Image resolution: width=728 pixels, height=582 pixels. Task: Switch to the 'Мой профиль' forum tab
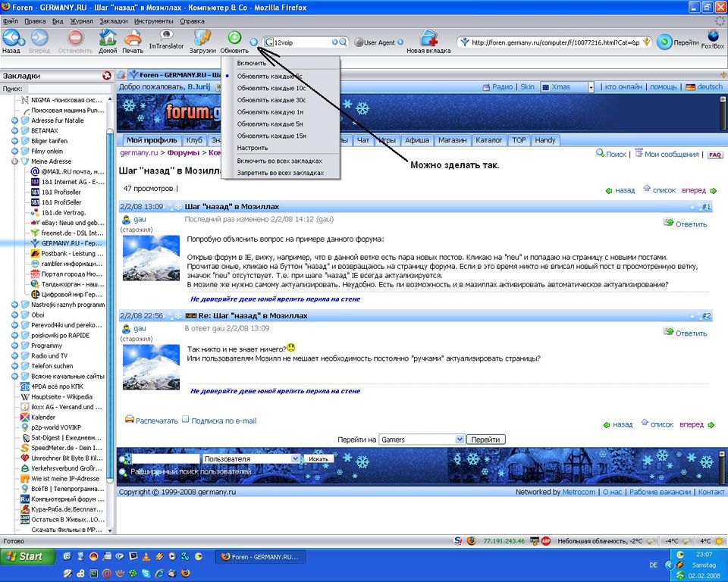152,140
